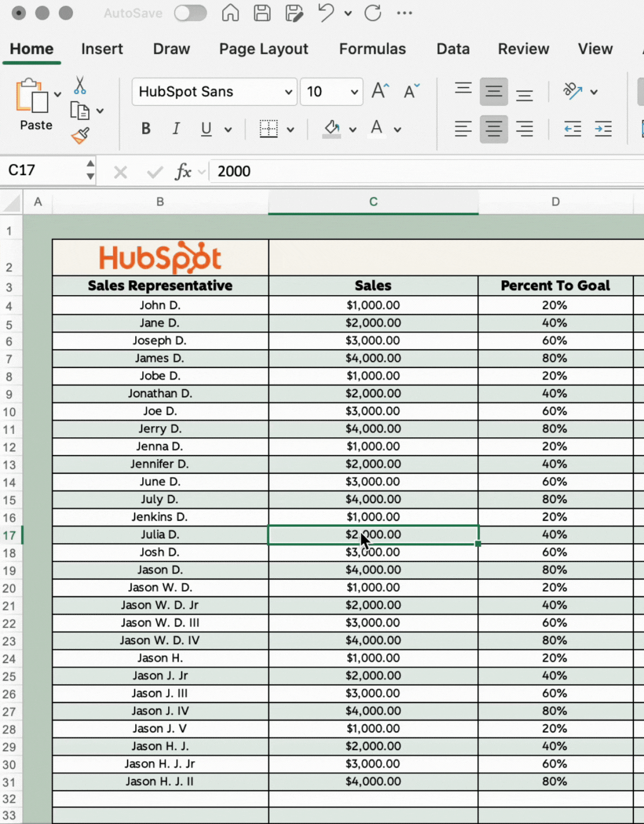Click the Increase Font Size icon
The height and width of the screenshot is (824, 644).
(380, 91)
